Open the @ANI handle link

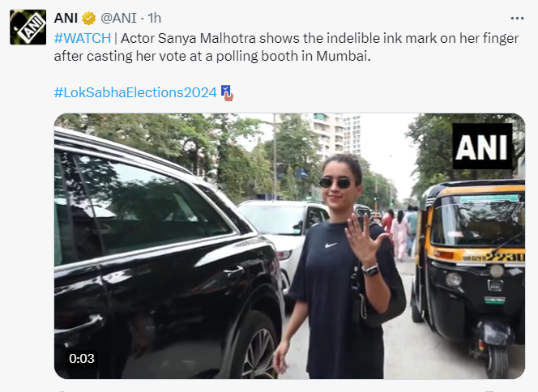(118, 18)
